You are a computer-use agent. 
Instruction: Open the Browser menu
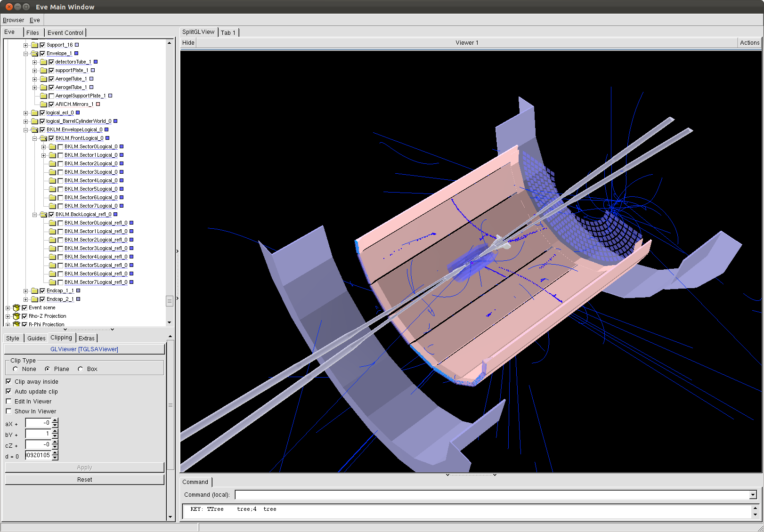13,20
